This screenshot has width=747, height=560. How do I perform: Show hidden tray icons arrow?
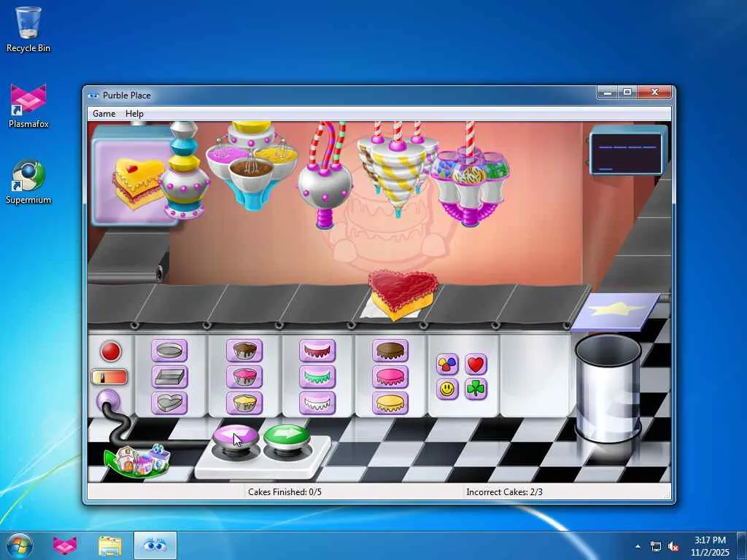(638, 547)
